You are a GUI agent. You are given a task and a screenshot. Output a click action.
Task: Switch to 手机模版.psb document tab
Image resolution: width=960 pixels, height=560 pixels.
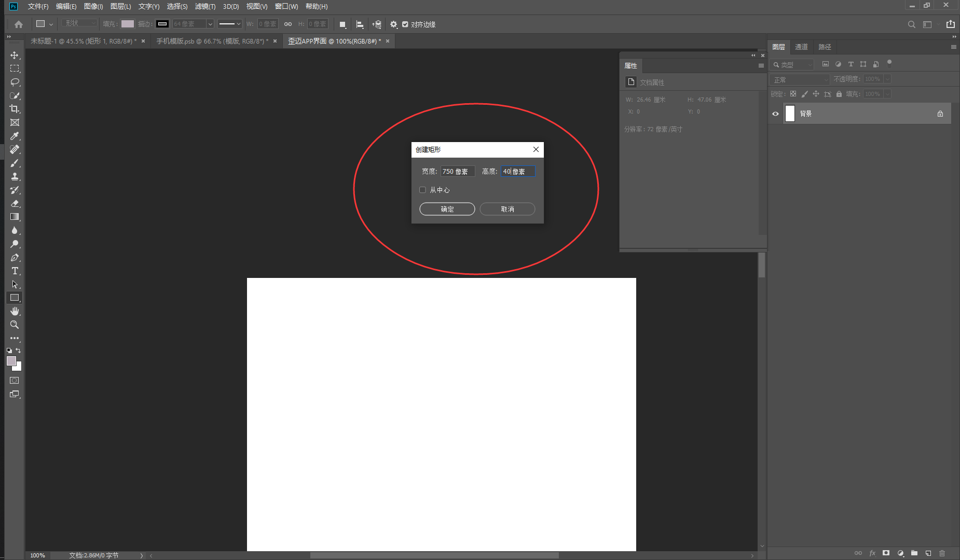click(x=212, y=41)
